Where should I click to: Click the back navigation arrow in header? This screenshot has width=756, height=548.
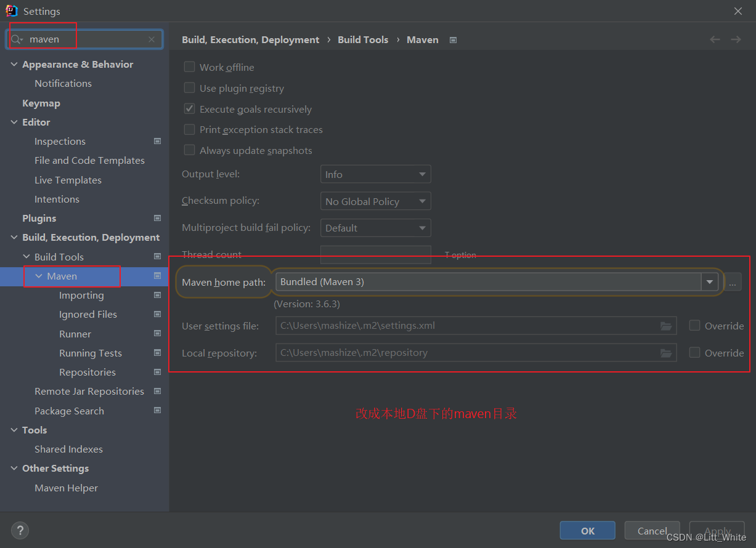pos(715,39)
